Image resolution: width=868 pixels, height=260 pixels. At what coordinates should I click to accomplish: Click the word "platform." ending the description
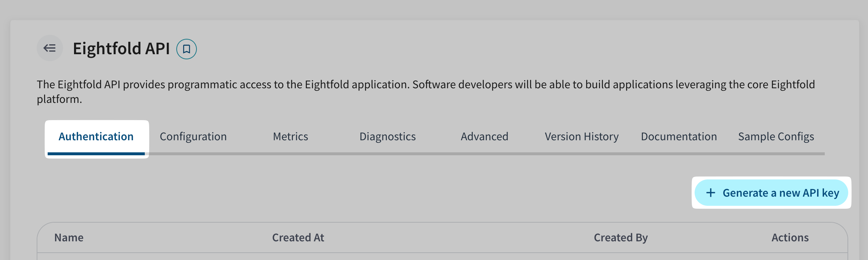click(59, 99)
